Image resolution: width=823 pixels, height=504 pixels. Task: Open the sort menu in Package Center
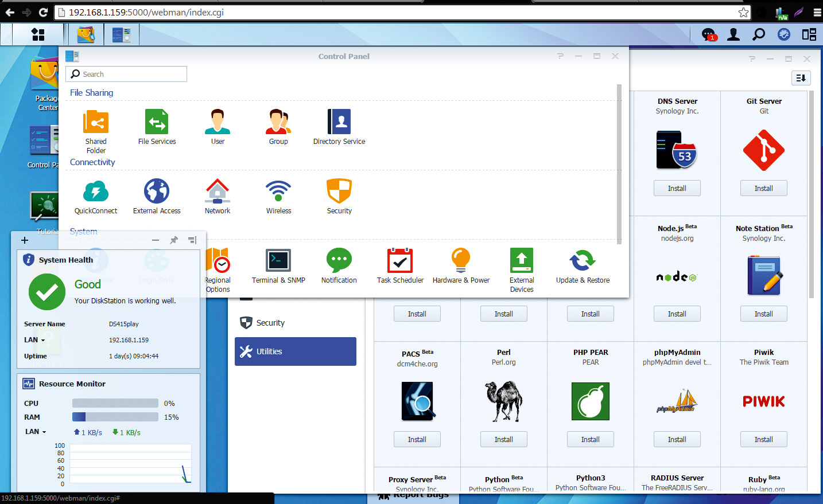point(801,78)
